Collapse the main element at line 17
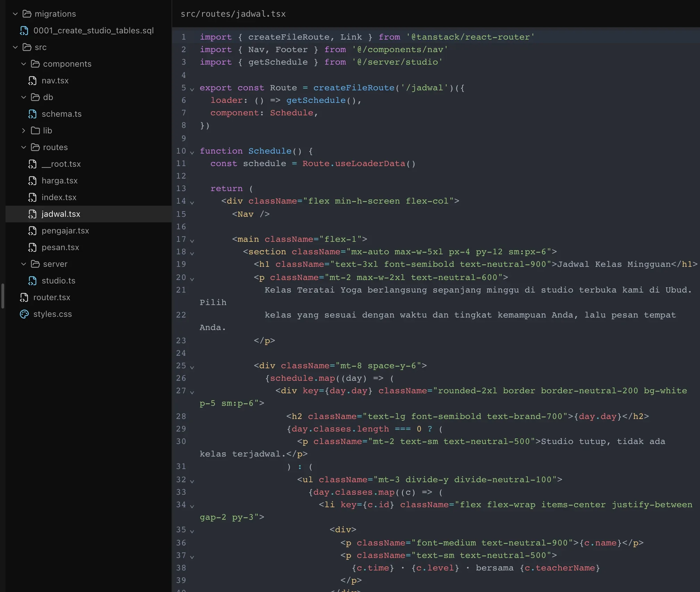700x592 pixels. pyautogui.click(x=192, y=240)
